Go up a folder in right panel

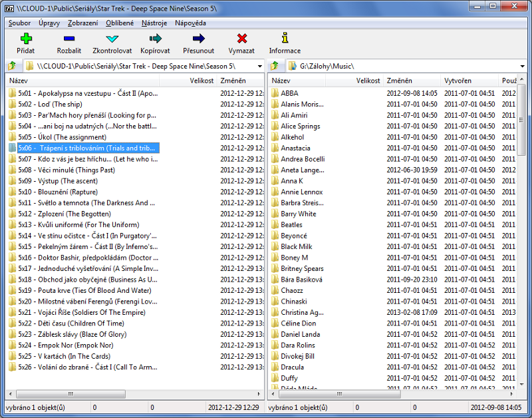click(275, 67)
